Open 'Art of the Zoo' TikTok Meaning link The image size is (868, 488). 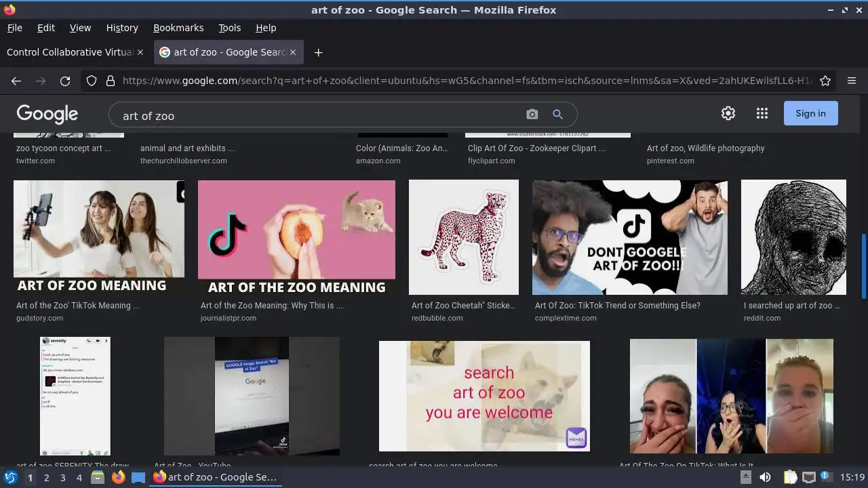point(78,306)
